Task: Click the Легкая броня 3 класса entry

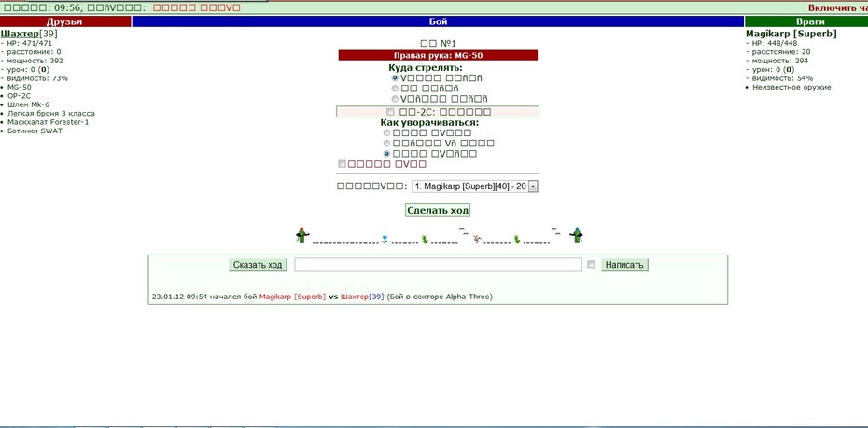Action: click(51, 114)
